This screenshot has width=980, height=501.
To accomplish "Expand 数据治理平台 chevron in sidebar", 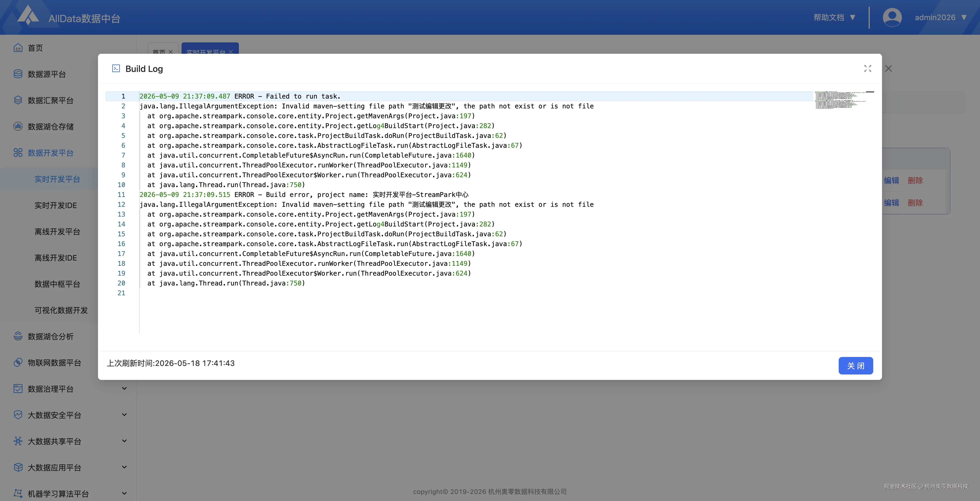I will 124,388.
